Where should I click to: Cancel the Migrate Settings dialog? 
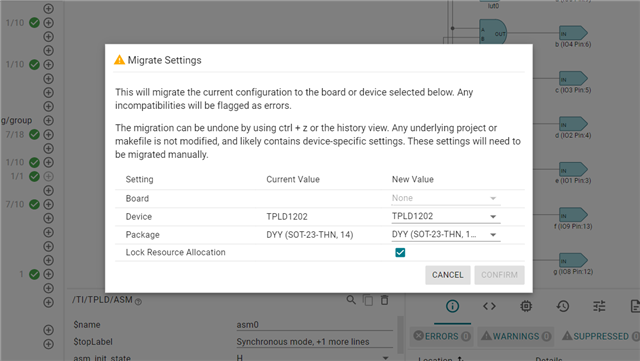point(448,275)
